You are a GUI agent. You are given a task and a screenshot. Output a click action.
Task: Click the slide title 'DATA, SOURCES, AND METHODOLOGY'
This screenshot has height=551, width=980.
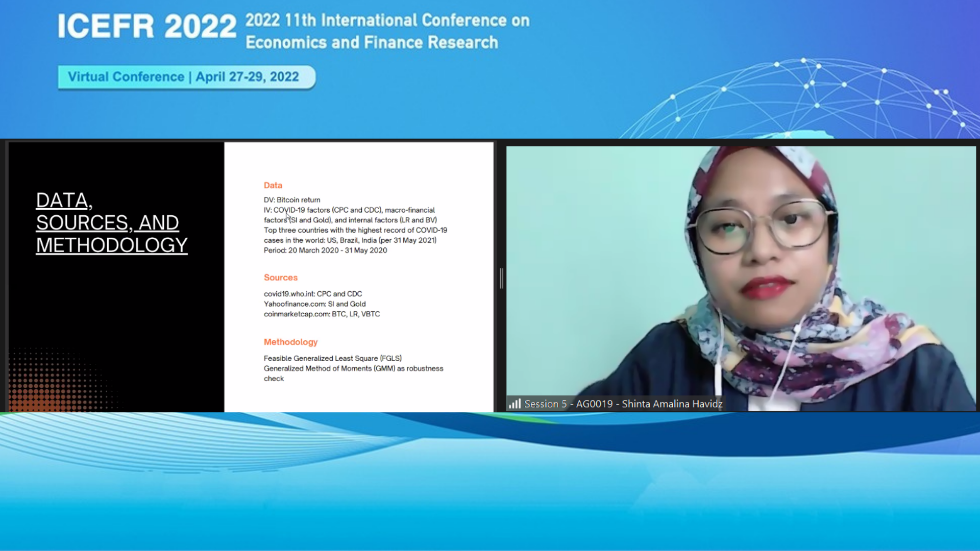(112, 222)
